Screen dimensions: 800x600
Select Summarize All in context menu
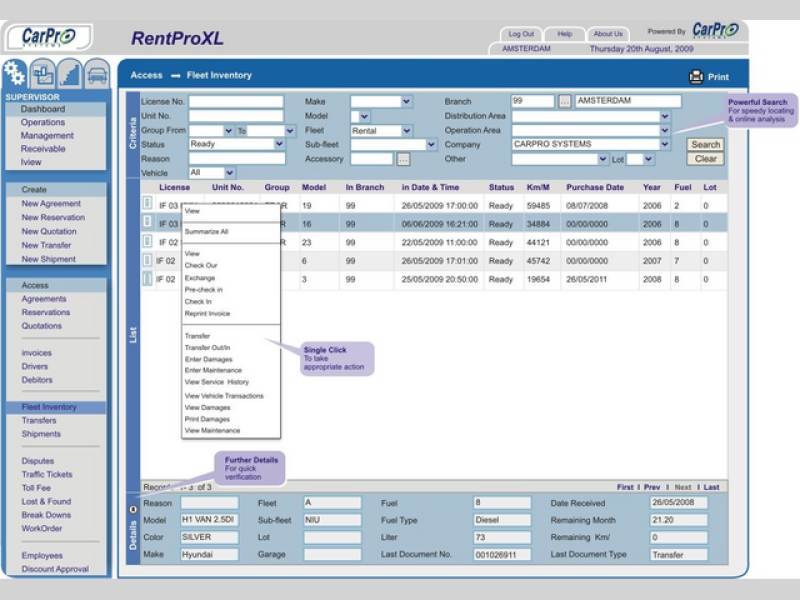(206, 231)
